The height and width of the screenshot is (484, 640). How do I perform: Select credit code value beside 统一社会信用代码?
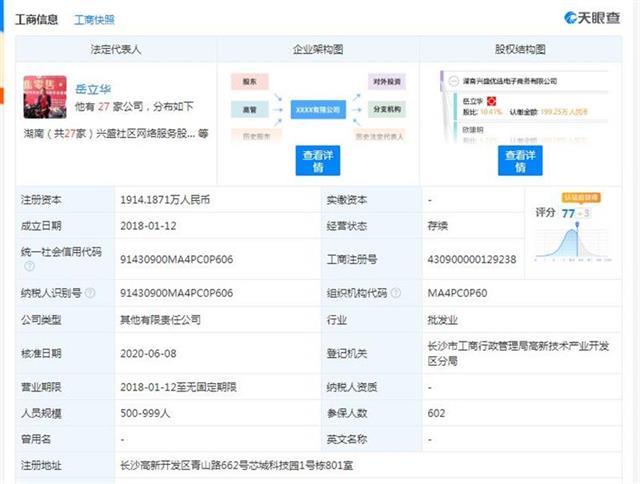pos(176,259)
